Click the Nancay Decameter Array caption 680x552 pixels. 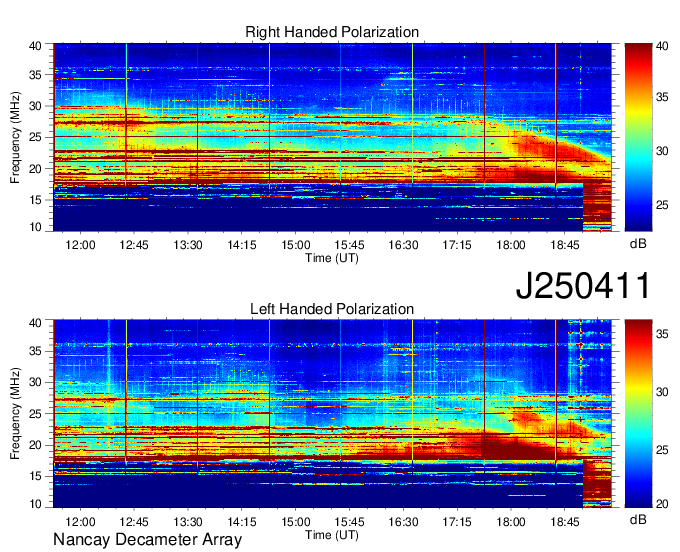coord(147,540)
